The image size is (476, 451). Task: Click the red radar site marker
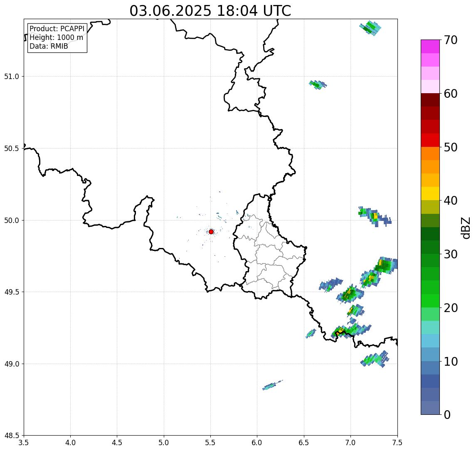[211, 232]
